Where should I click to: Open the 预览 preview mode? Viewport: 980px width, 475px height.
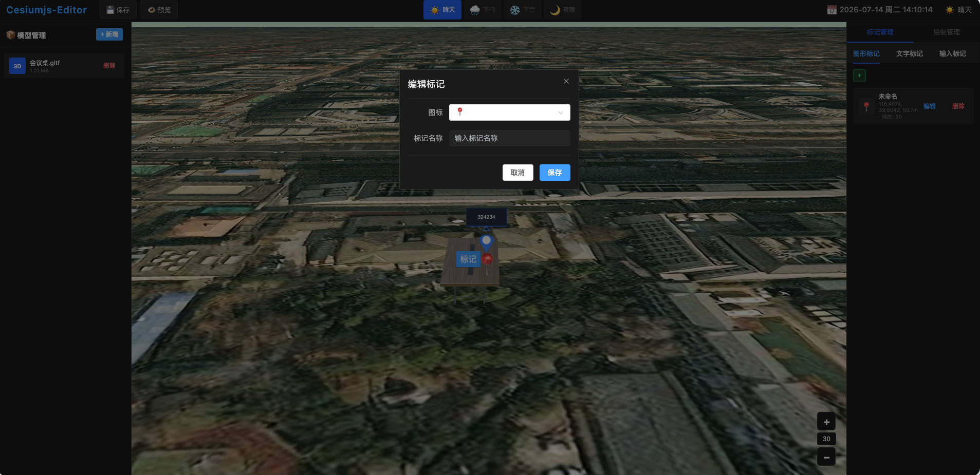[159, 10]
